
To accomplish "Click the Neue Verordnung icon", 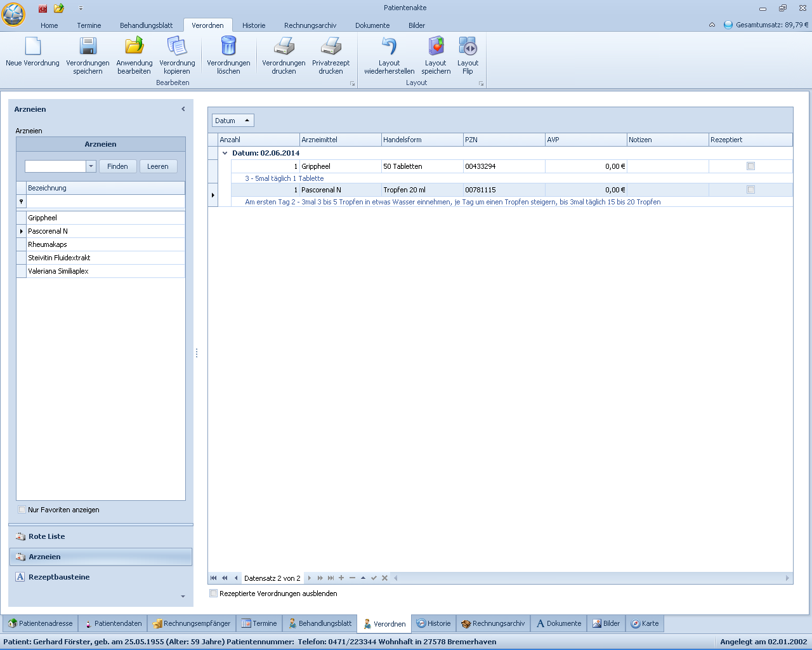I will (32, 47).
